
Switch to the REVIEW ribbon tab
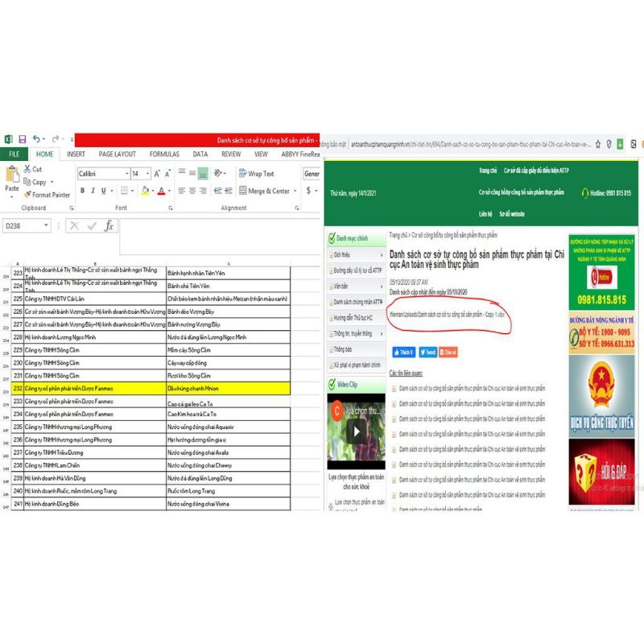pyautogui.click(x=231, y=154)
